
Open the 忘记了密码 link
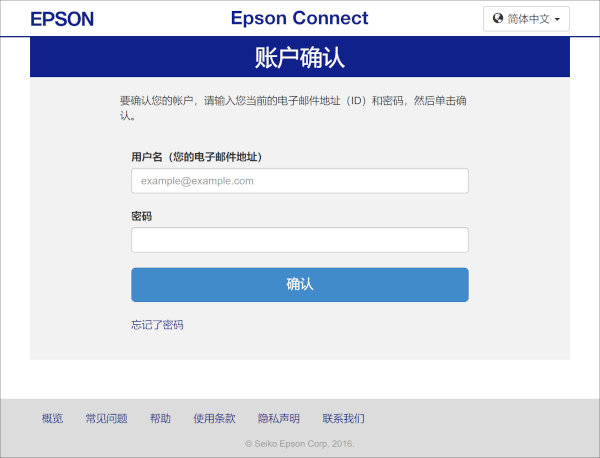coord(157,325)
